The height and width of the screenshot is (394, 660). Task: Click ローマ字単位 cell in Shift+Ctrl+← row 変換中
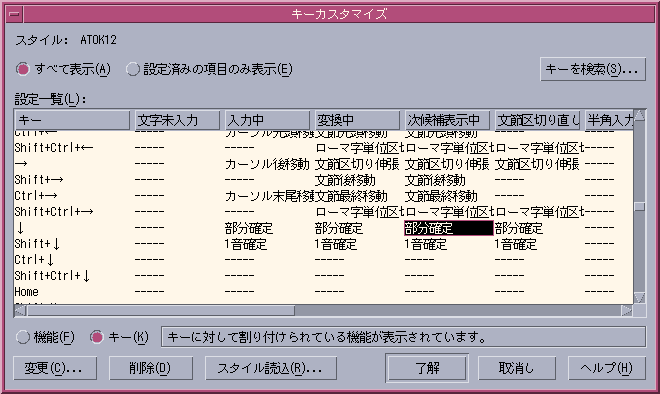coord(359,148)
